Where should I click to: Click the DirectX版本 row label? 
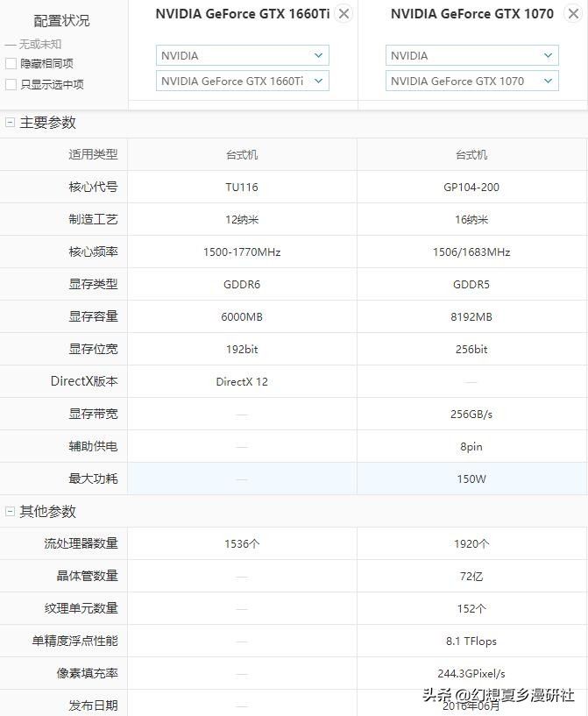[x=84, y=381]
